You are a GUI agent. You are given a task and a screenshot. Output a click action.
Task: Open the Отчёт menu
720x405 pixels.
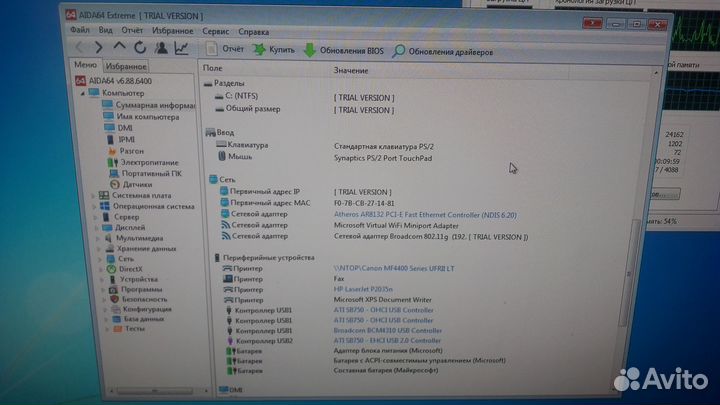point(132,30)
